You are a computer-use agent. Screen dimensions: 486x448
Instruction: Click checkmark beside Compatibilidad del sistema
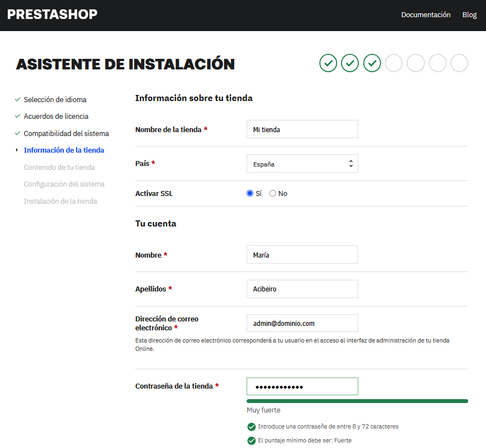(18, 134)
